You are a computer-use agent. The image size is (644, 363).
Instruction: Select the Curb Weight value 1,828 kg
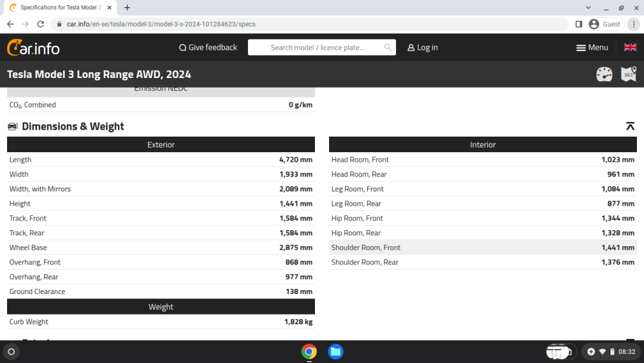(x=299, y=322)
